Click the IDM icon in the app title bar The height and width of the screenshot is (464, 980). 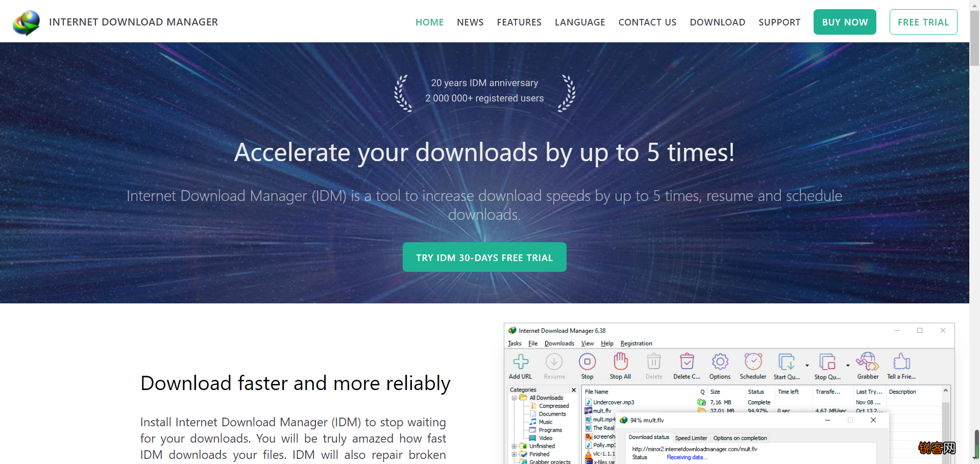click(512, 330)
